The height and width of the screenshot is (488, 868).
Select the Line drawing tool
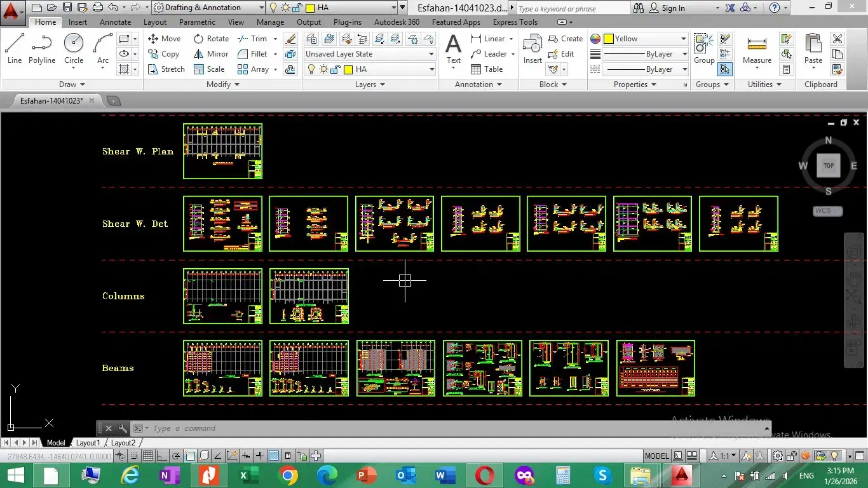(14, 49)
